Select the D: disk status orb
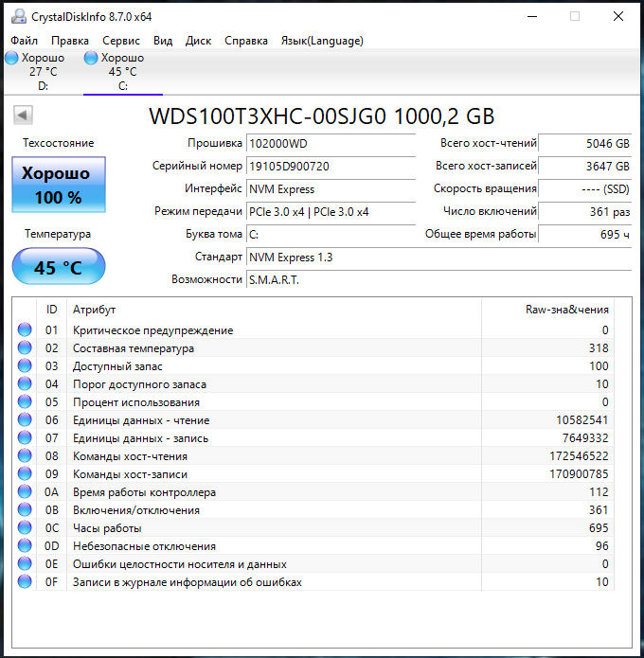 click(x=11, y=58)
